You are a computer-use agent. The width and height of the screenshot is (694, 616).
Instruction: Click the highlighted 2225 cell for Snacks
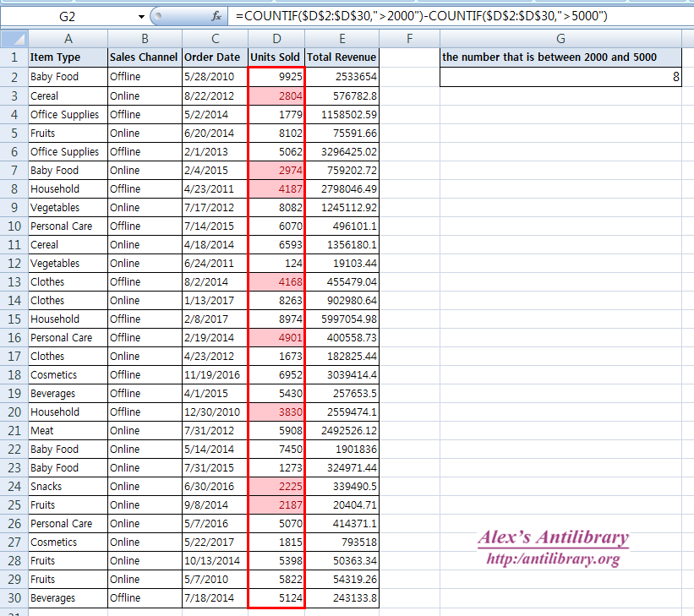276,486
